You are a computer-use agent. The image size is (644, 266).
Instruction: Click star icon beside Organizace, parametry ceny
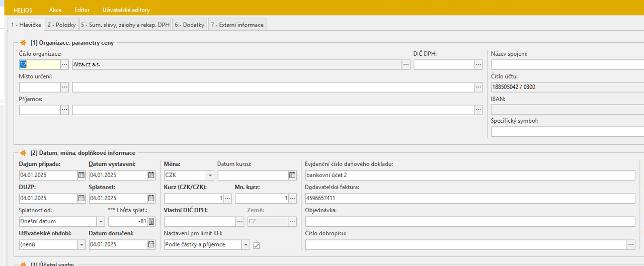pyautogui.click(x=23, y=43)
